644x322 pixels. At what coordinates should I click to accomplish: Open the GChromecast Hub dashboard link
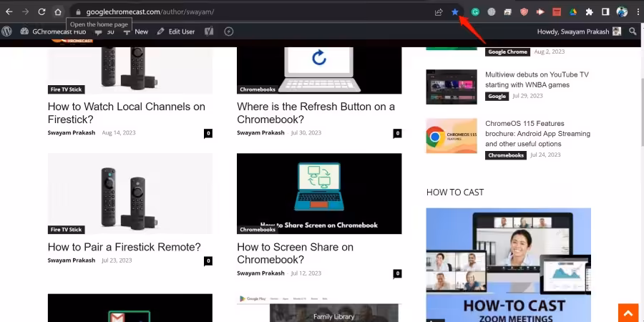(54, 31)
